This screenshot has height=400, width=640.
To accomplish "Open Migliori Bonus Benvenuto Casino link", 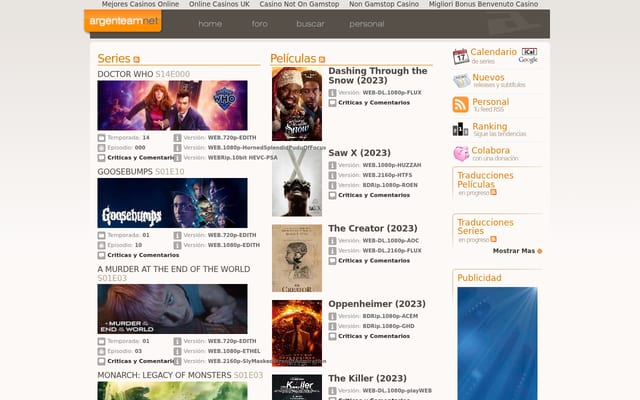I will 483,4.
